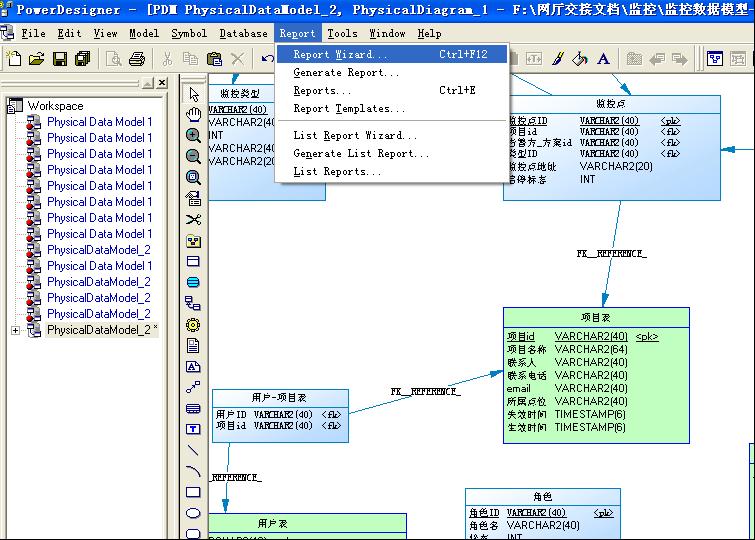Click the line style pen toolbar icon
This screenshot has height=540, width=755.
pyautogui.click(x=558, y=59)
